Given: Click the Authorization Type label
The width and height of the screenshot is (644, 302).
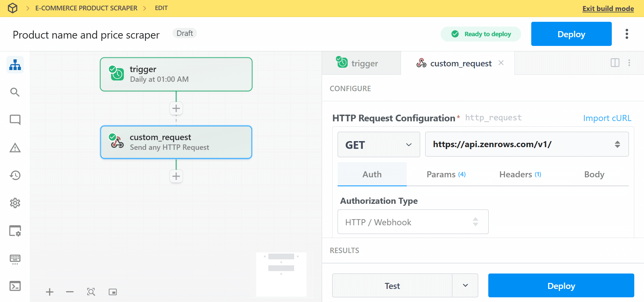Looking at the screenshot, I should point(379,201).
